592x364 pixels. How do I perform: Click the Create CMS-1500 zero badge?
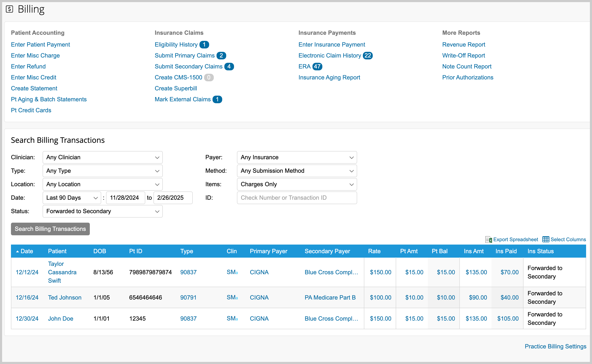[209, 78]
